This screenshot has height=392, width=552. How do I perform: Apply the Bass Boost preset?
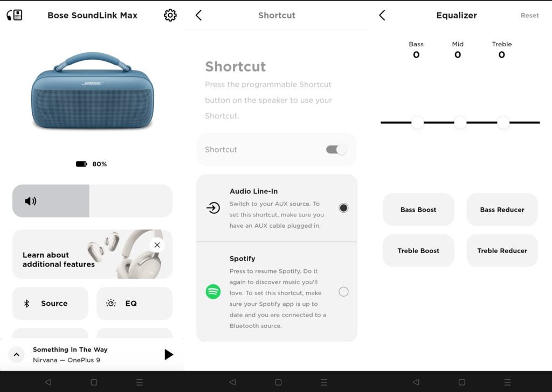tap(418, 209)
